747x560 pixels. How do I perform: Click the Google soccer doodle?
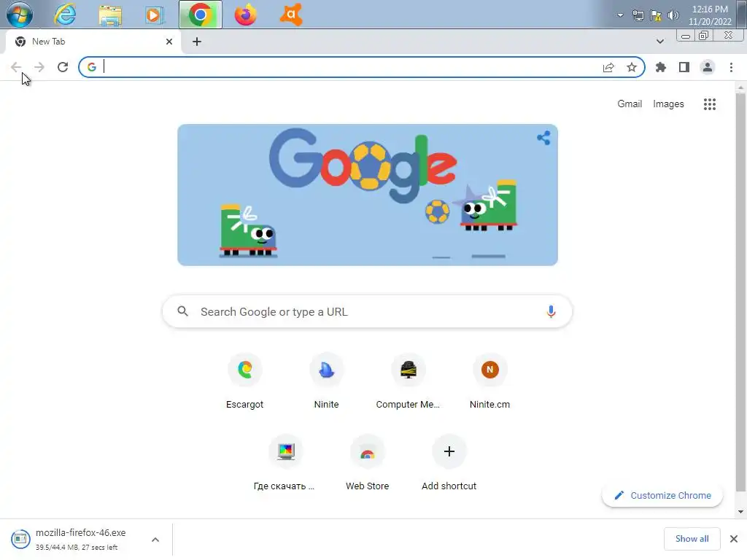click(368, 195)
